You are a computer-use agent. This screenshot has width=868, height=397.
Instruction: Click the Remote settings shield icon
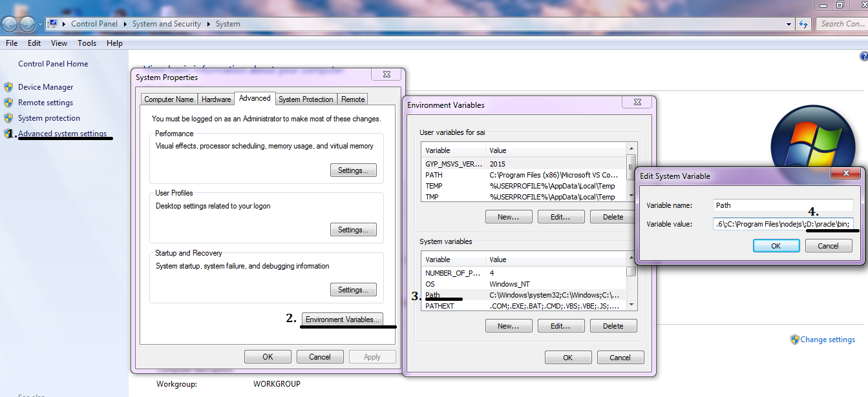[x=8, y=103]
